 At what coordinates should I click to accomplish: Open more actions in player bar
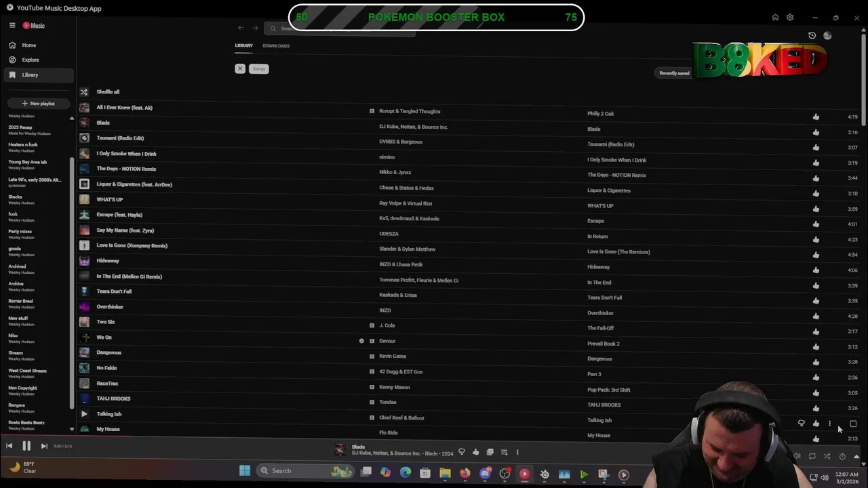pyautogui.click(x=517, y=452)
